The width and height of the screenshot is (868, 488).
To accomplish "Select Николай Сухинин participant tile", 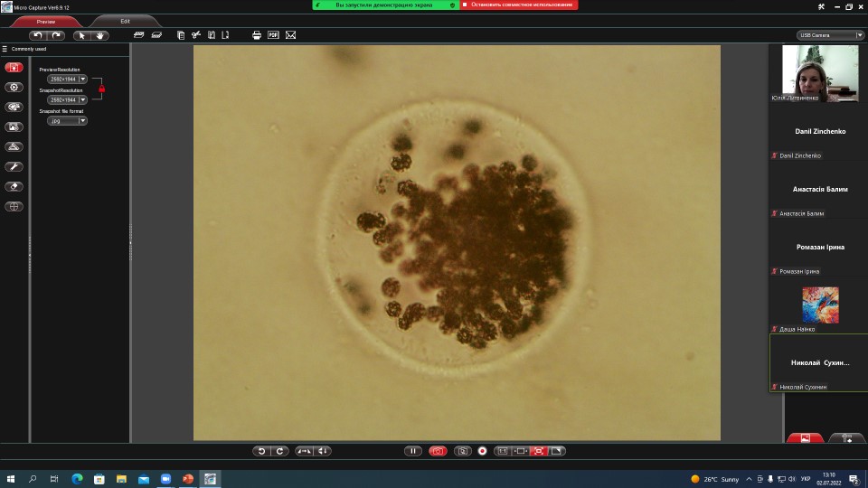I will (819, 363).
